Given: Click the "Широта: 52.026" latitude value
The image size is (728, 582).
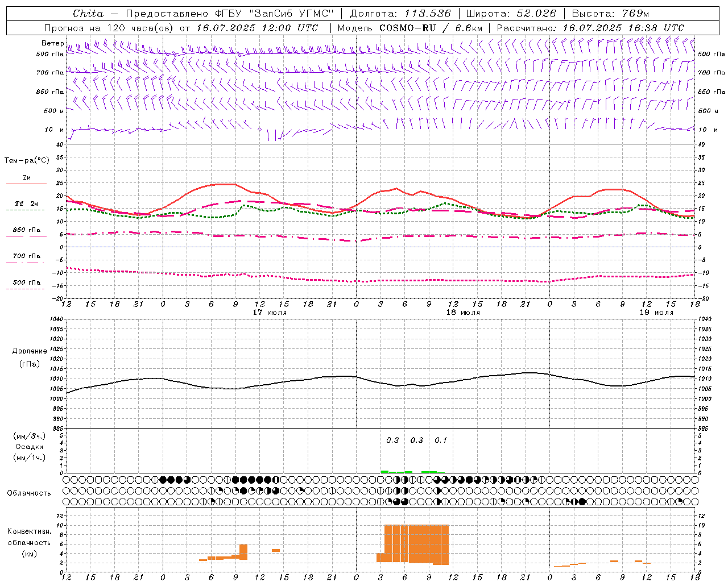Looking at the screenshot, I should [x=511, y=14].
